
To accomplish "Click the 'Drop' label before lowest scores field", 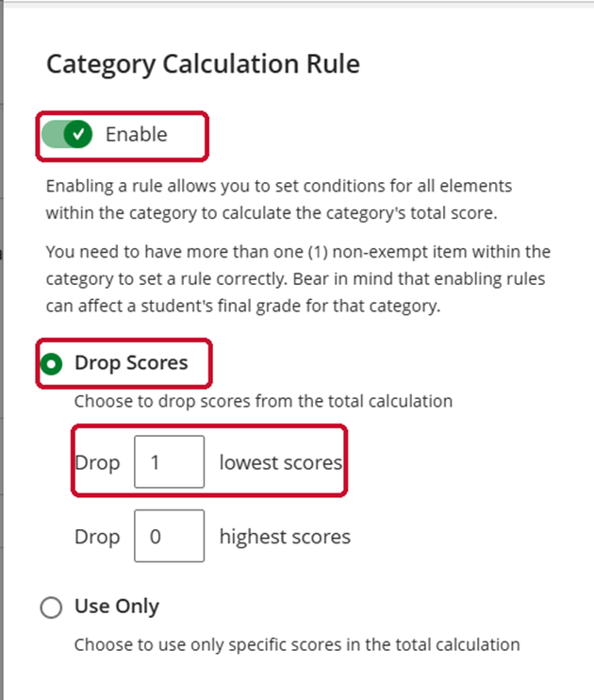I will [x=97, y=463].
